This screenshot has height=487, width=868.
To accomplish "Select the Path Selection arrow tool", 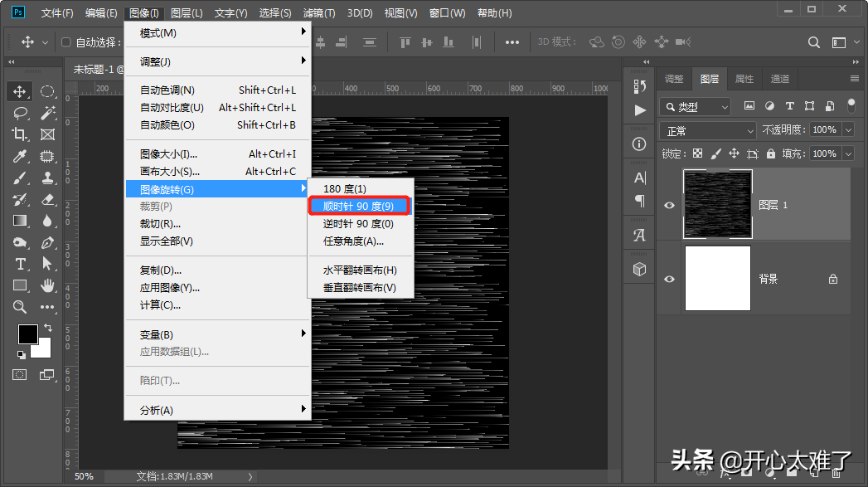I will coord(47,264).
